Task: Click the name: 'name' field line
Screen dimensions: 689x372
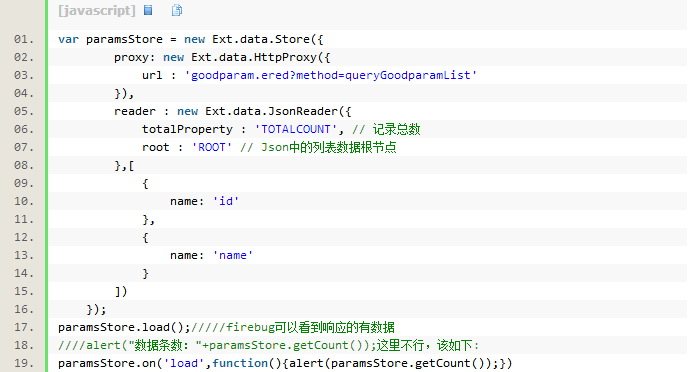Action: [211, 256]
